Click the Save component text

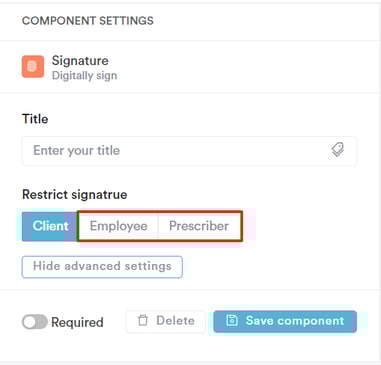295,321
